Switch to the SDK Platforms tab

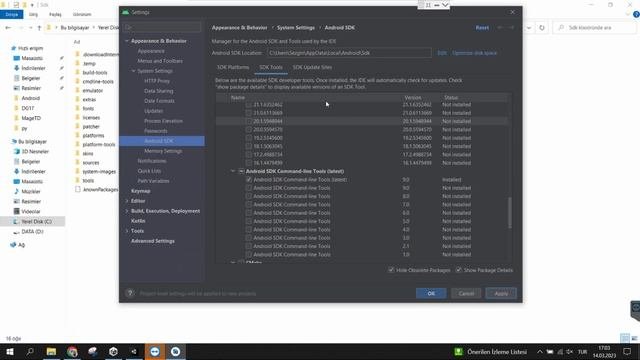pyautogui.click(x=233, y=67)
